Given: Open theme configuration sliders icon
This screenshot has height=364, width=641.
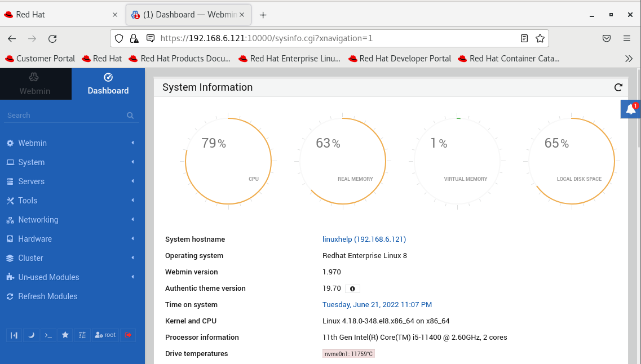Looking at the screenshot, I should (x=82, y=335).
